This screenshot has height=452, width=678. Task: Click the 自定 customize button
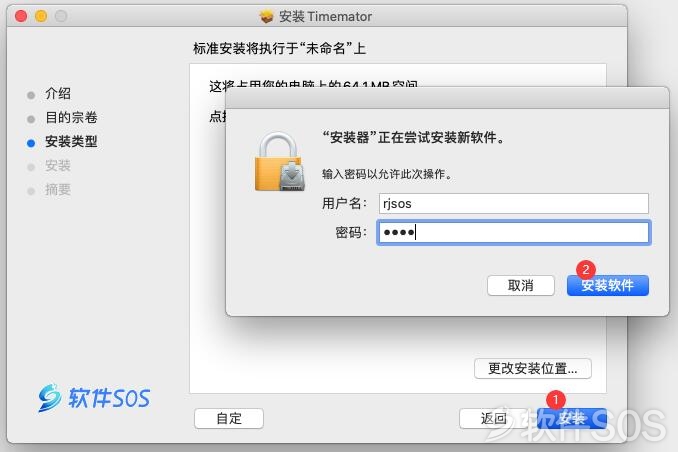click(229, 418)
